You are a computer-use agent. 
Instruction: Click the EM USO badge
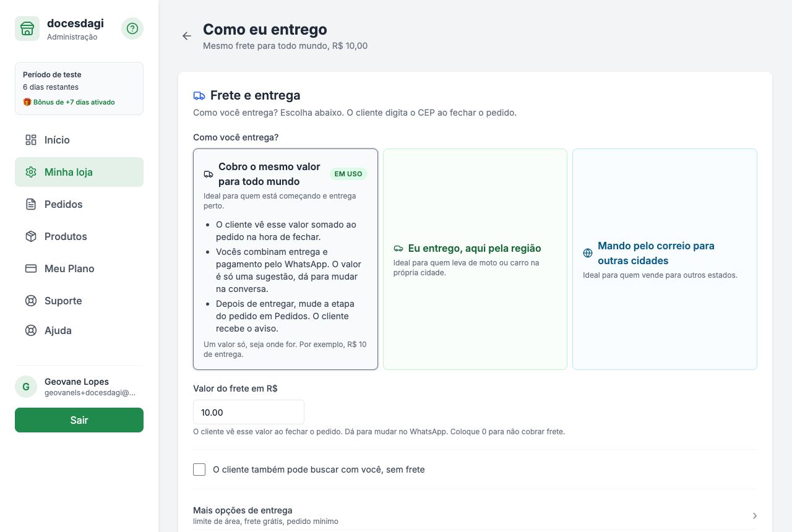click(348, 174)
